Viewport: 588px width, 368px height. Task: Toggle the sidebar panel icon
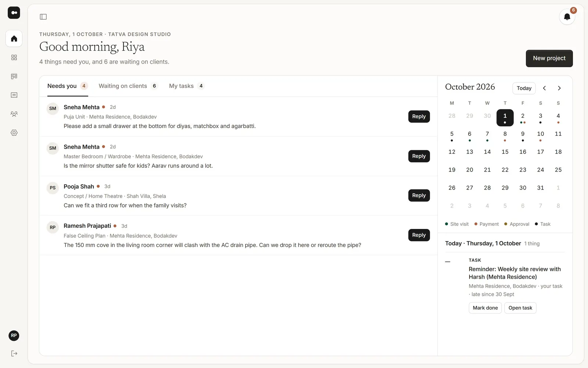click(x=43, y=17)
